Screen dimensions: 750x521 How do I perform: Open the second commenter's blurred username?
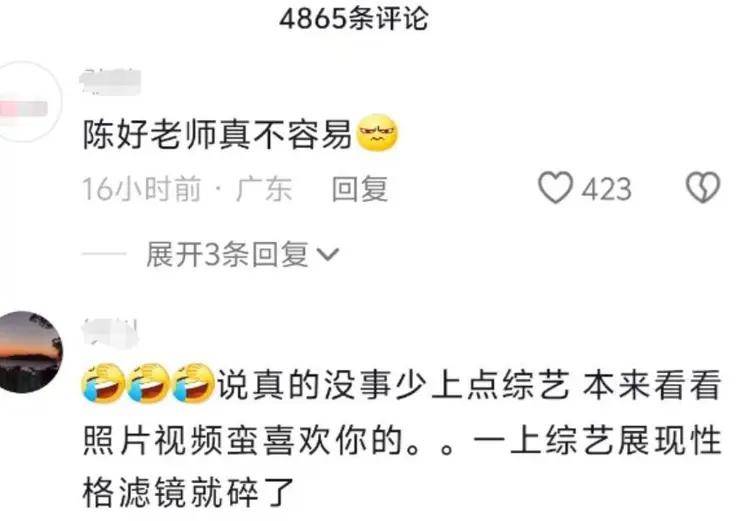(110, 331)
